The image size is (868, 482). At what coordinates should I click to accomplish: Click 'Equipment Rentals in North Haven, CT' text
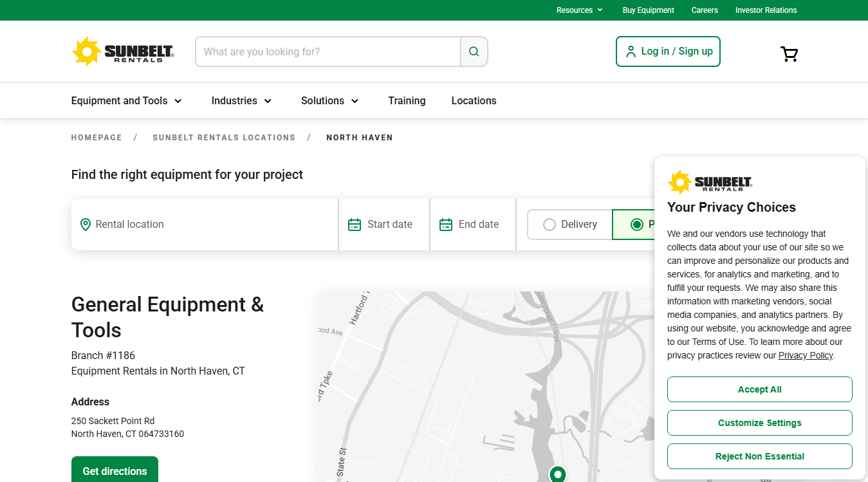[x=158, y=371]
